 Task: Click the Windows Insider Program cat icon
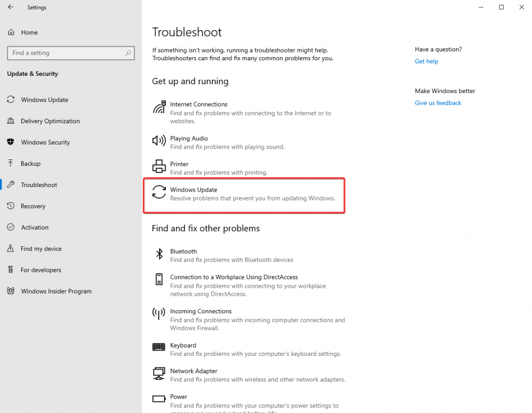pos(11,291)
